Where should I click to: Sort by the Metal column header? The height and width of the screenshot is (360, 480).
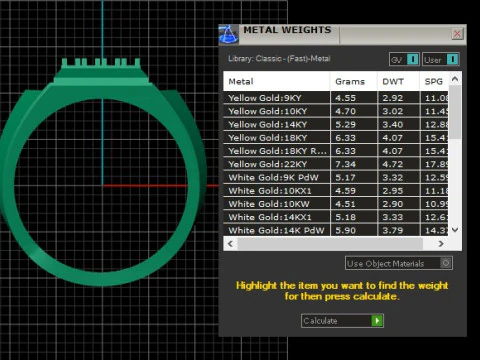coord(276,81)
